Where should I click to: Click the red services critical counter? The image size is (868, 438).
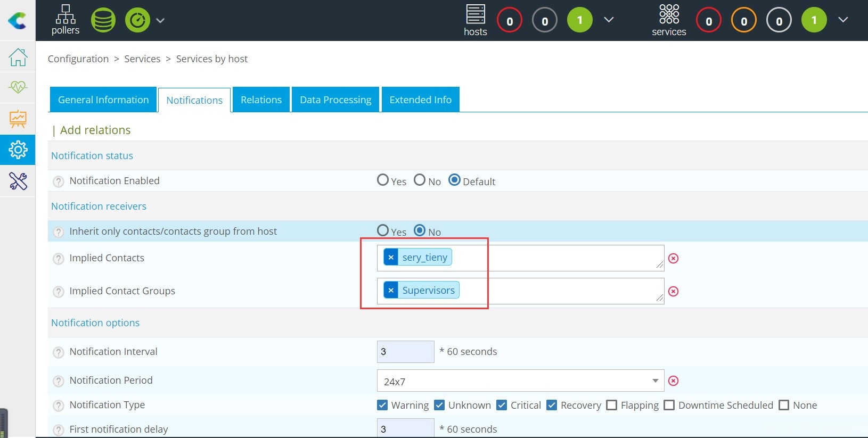(x=709, y=21)
